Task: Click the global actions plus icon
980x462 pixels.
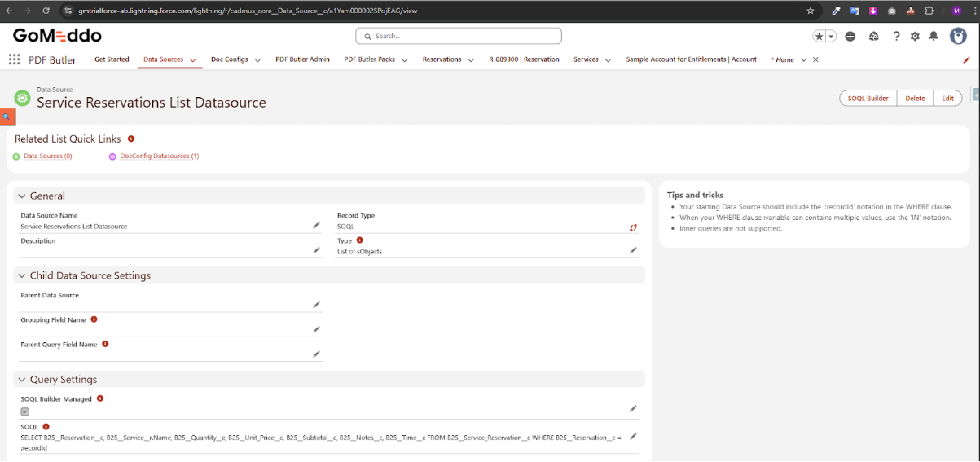Action: click(x=850, y=37)
